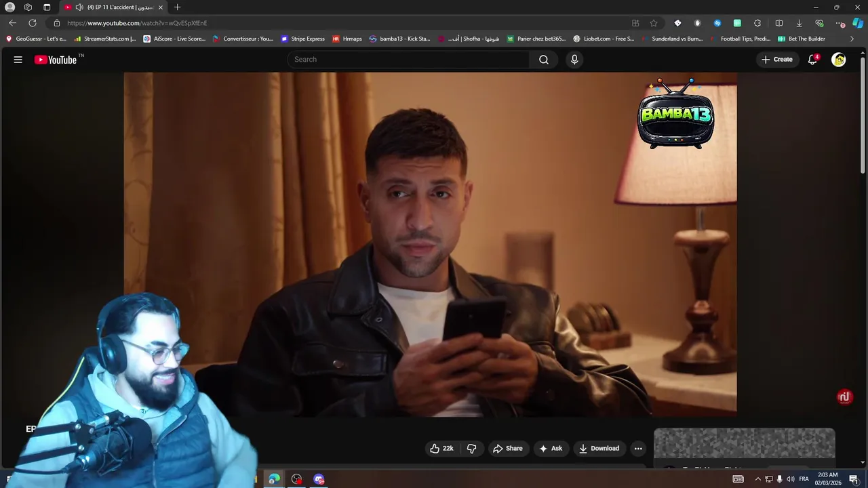Run search with the magnifier button
868x488 pixels.
(x=544, y=60)
